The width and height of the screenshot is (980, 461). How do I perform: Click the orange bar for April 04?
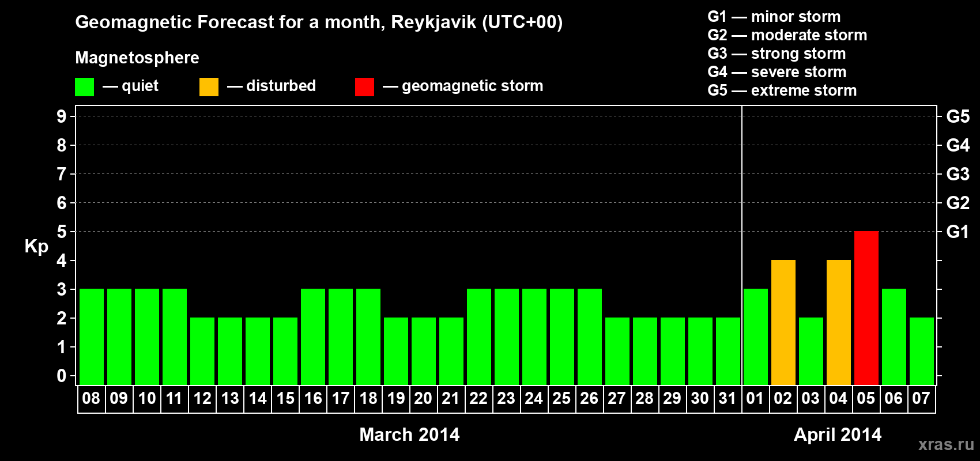(839, 322)
